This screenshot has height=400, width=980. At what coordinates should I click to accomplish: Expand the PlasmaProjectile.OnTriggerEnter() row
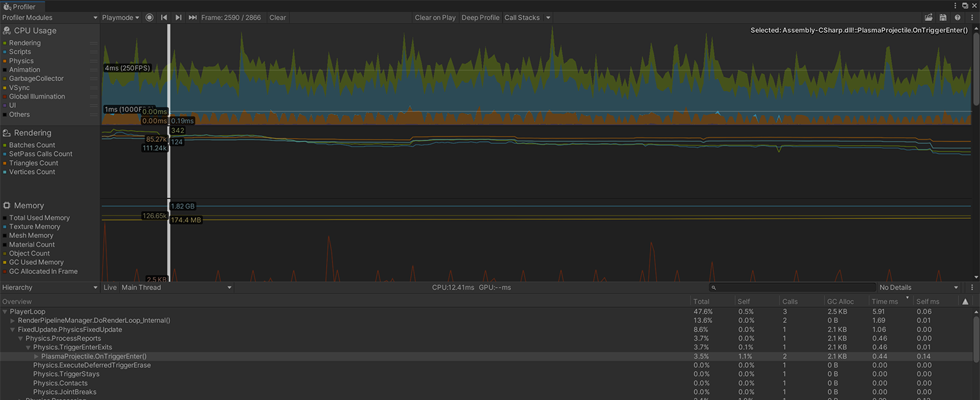[37, 357]
